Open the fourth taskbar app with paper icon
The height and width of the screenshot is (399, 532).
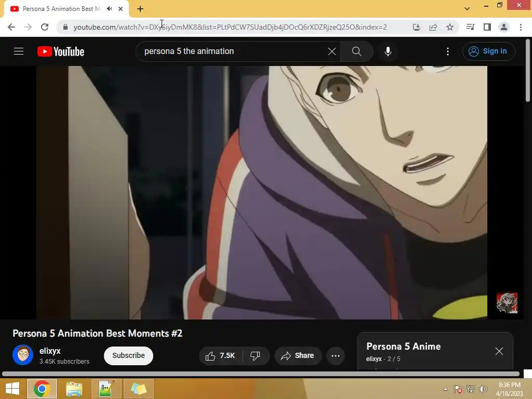(x=138, y=389)
